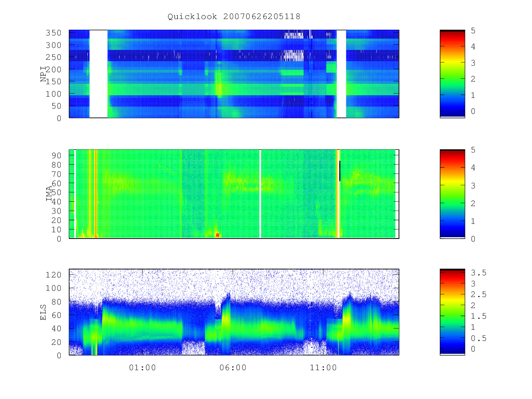The image size is (532, 399).
Task: Pick the ELS panel color scale bar
Action: pos(452,312)
